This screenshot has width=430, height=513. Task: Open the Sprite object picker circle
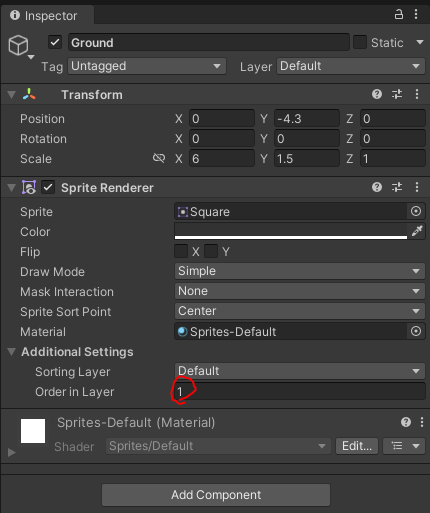pos(416,211)
